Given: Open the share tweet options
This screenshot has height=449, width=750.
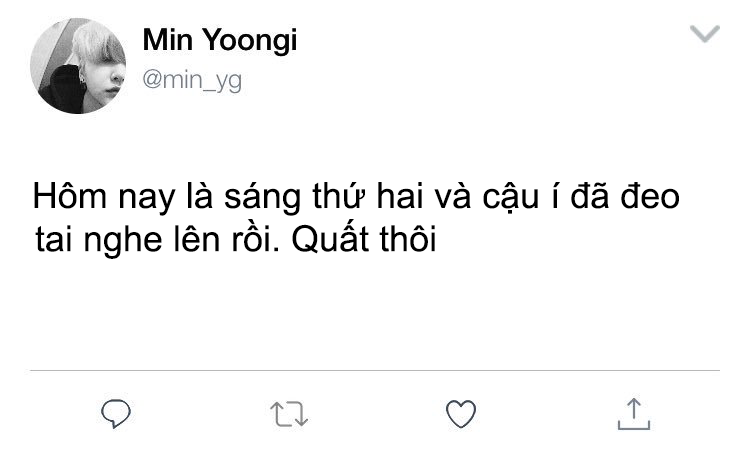Looking at the screenshot, I should point(634,414).
